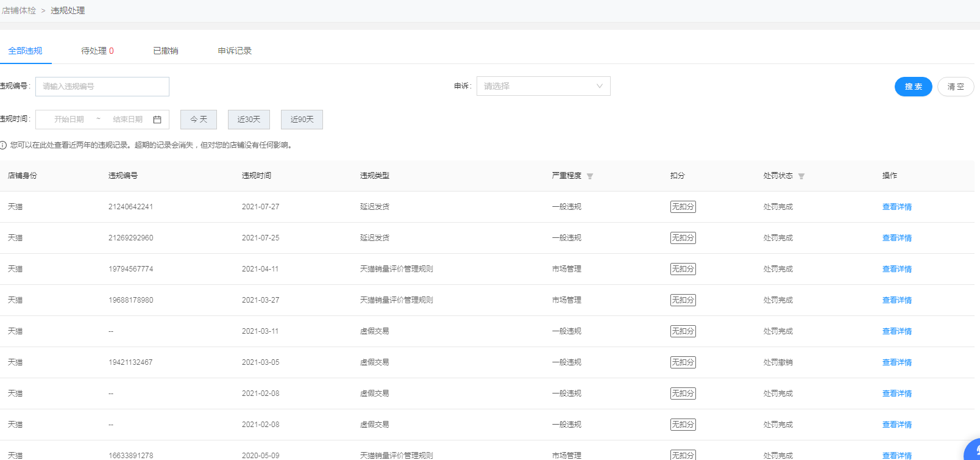
Task: Filter by 处罚状态 funnel icon
Action: (x=801, y=176)
